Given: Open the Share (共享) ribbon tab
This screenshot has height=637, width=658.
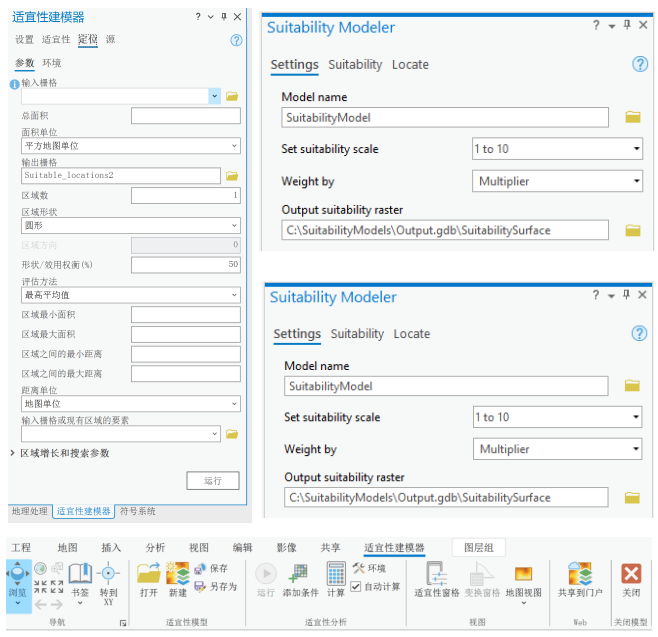Looking at the screenshot, I should click(330, 548).
